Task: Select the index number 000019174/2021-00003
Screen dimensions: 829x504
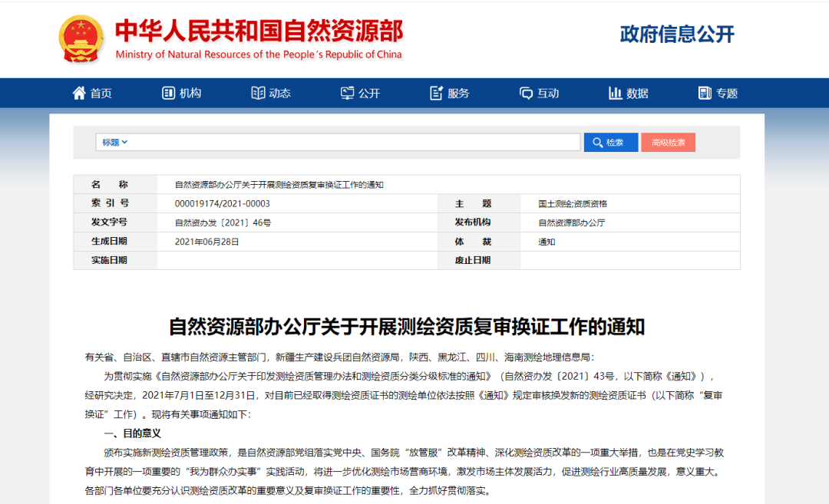Action: pyautogui.click(x=222, y=203)
